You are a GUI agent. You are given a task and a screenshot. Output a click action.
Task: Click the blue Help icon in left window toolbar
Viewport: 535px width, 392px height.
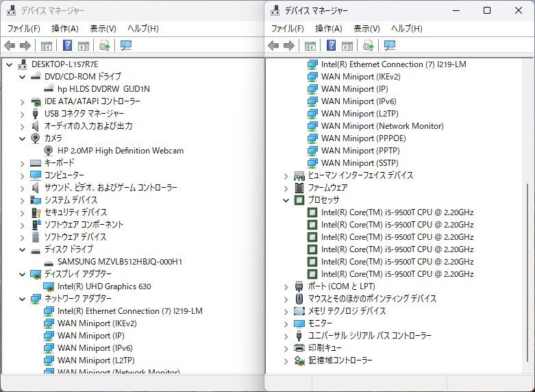[x=68, y=45]
